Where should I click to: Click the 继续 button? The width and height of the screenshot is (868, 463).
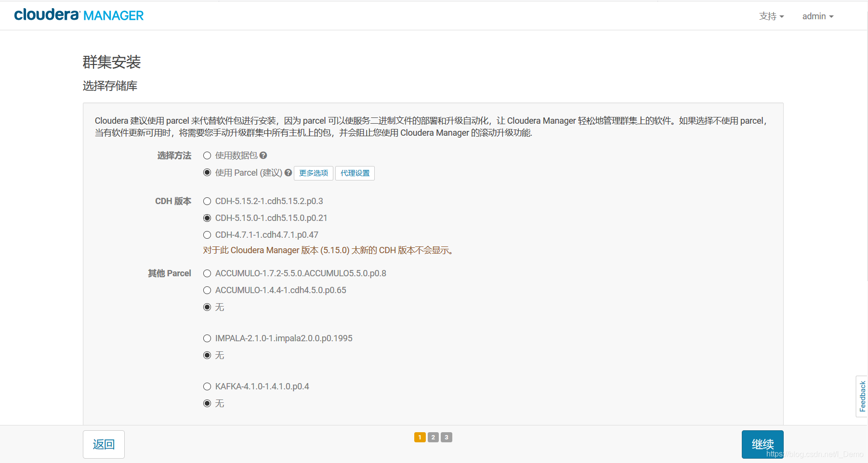point(763,444)
